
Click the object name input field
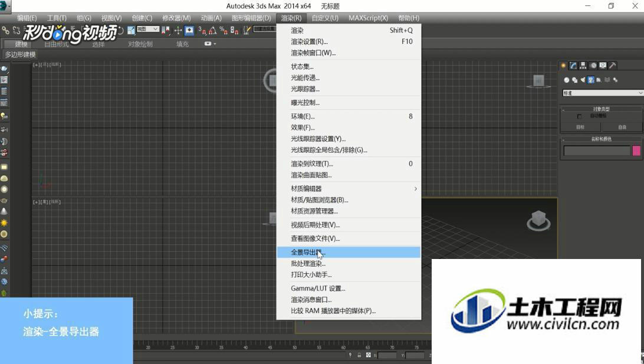coord(597,151)
